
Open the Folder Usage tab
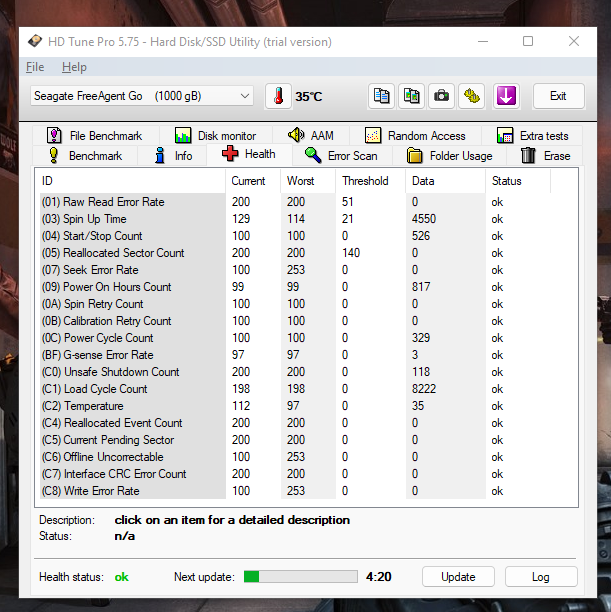tap(449, 156)
